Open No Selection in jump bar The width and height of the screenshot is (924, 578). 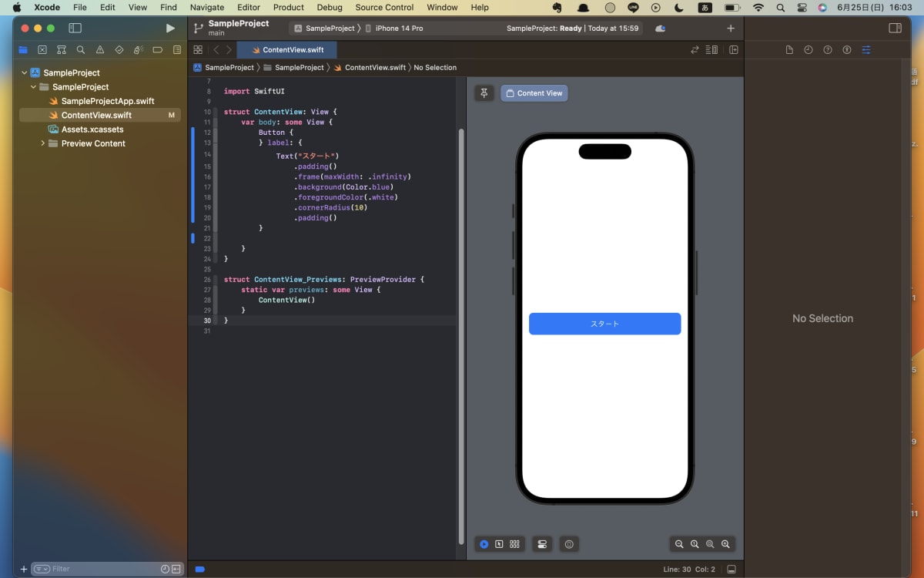[435, 68]
